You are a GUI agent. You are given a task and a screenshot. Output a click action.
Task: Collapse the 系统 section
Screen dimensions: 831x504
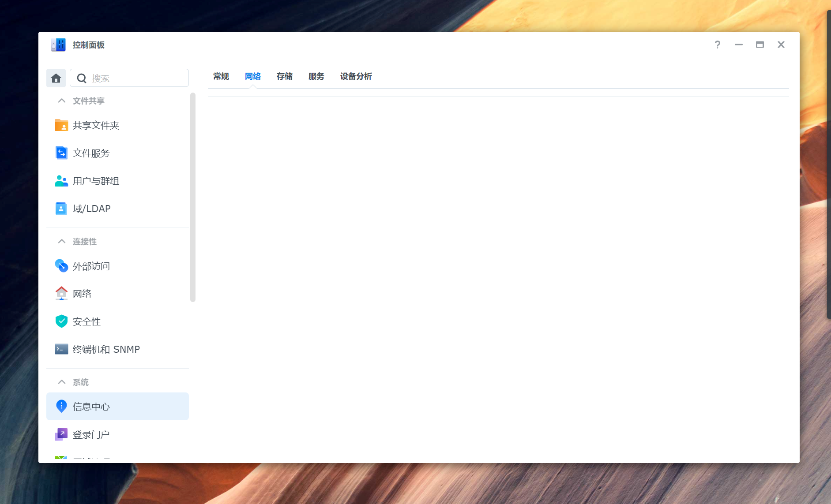pyautogui.click(x=62, y=382)
